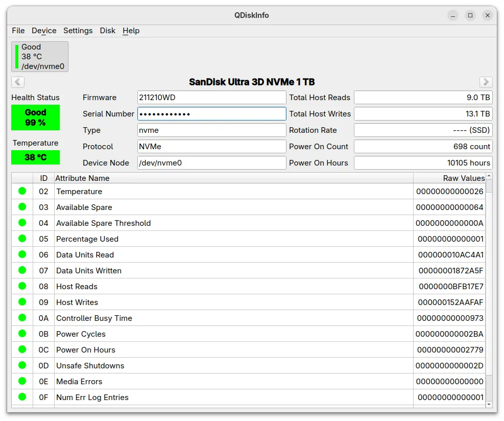Screen dimensions: 504x421
Task: Click the green status dot for Unsafe Shutdowns
Action: pyautogui.click(x=22, y=365)
